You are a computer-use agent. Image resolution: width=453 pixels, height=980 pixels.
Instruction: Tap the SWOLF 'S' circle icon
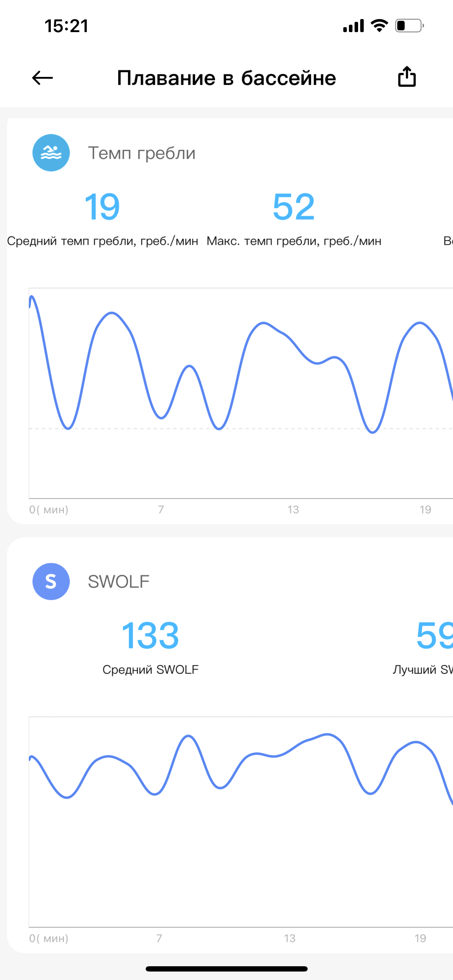pos(51,581)
